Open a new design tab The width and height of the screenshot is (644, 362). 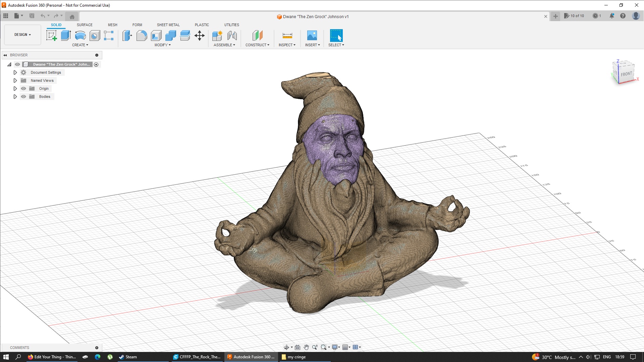click(555, 16)
